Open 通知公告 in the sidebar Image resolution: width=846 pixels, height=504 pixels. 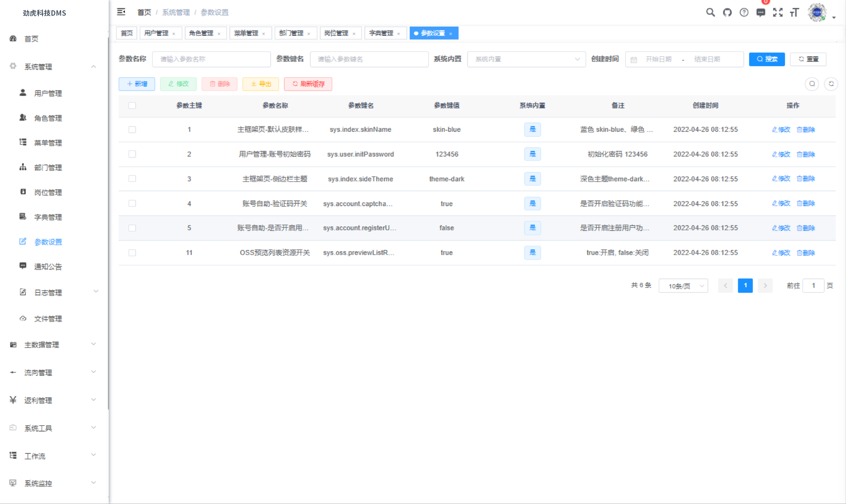click(x=48, y=267)
